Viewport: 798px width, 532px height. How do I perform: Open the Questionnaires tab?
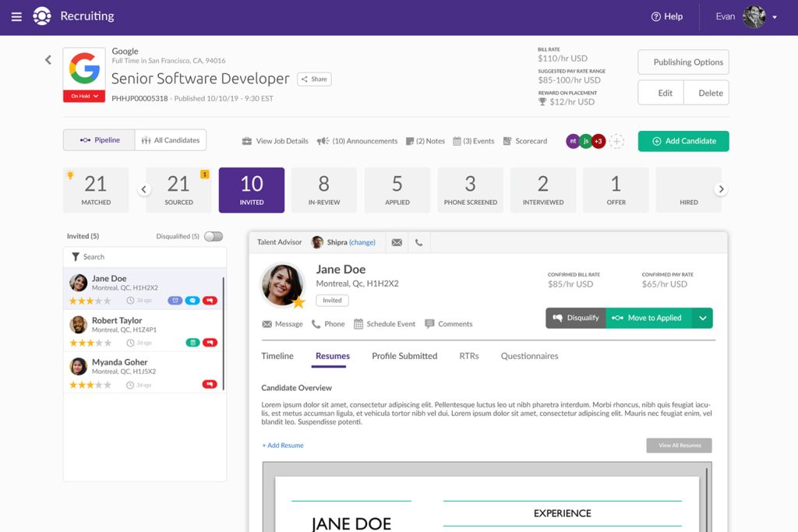(529, 356)
